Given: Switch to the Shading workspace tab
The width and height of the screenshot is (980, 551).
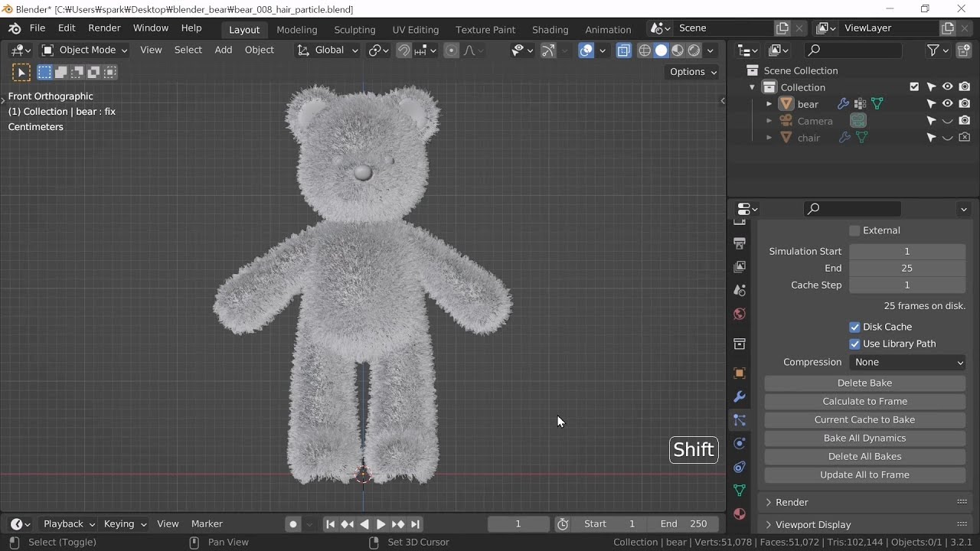Looking at the screenshot, I should 550,30.
